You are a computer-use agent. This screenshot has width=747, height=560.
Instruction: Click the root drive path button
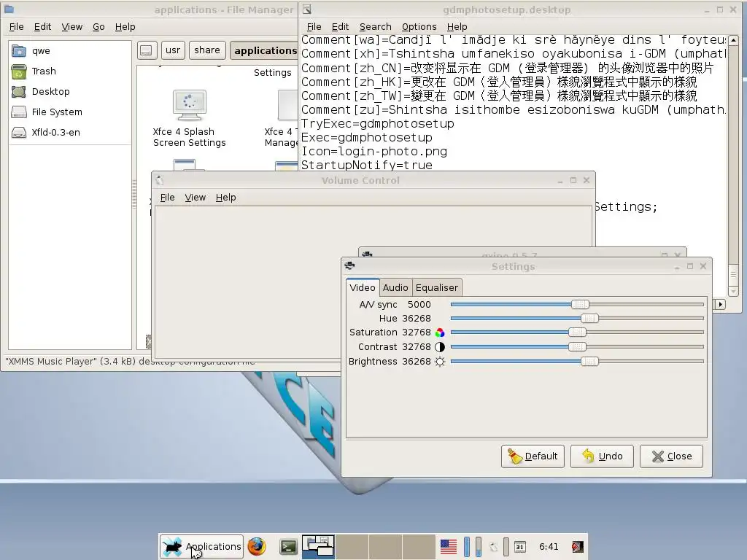pos(147,50)
